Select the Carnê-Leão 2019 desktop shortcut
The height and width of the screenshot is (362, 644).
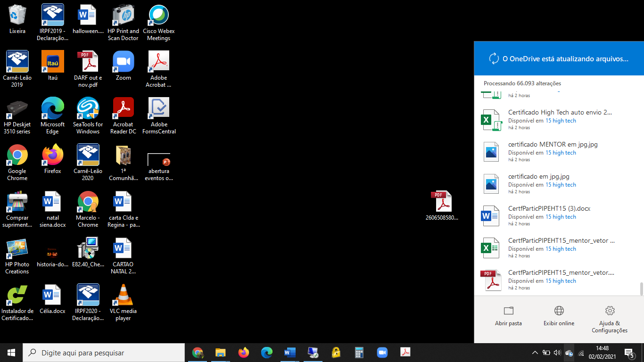coord(17,69)
